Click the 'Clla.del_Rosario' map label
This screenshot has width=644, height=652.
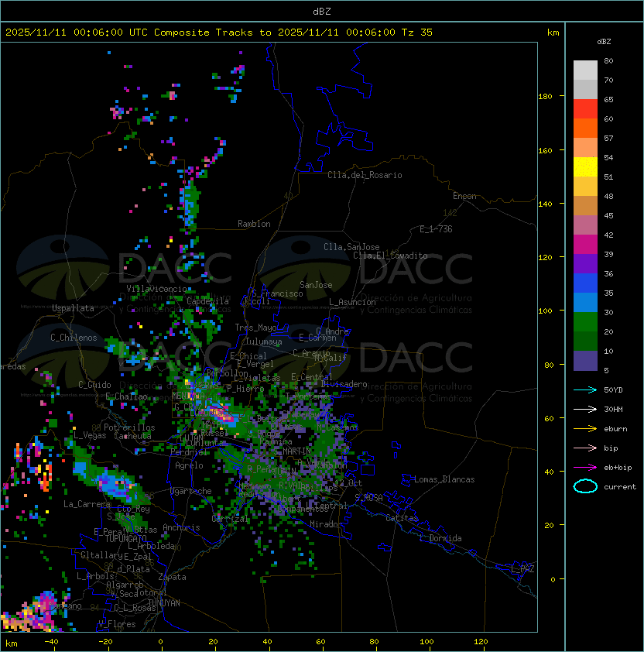click(x=365, y=175)
